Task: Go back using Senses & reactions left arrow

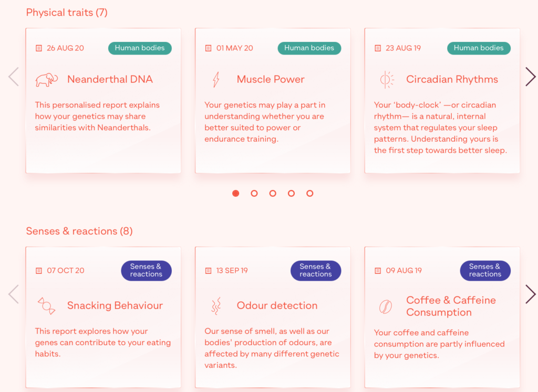Action: pyautogui.click(x=13, y=294)
